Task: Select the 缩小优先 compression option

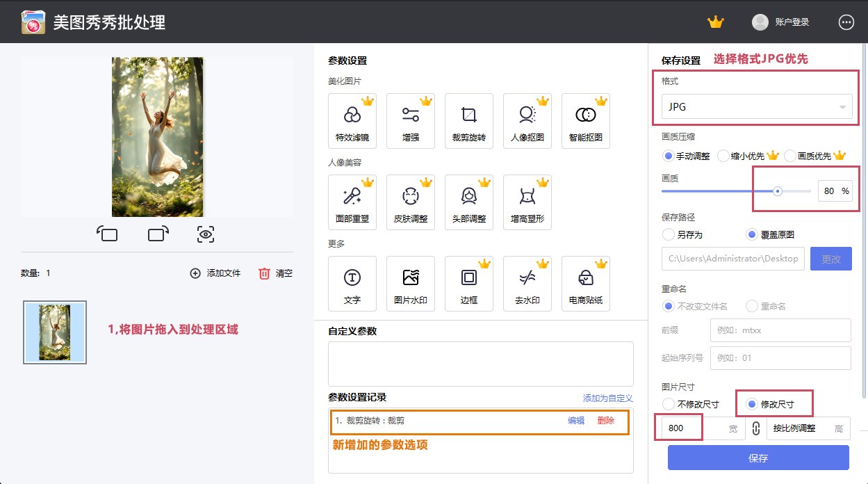Action: pyautogui.click(x=723, y=156)
